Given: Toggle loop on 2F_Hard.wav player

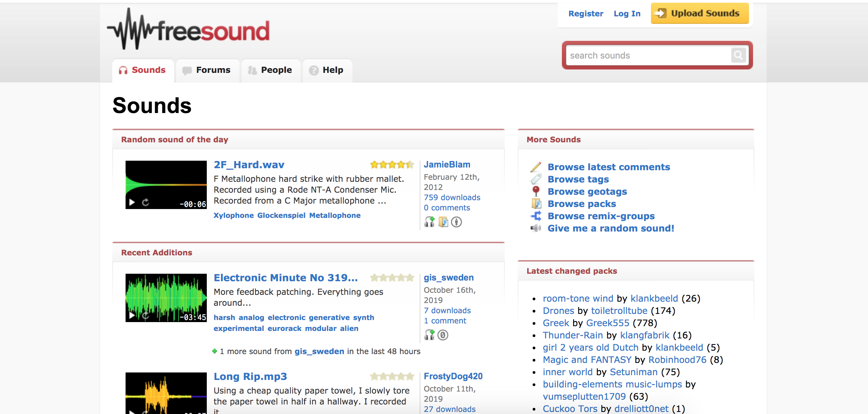Looking at the screenshot, I should (146, 203).
